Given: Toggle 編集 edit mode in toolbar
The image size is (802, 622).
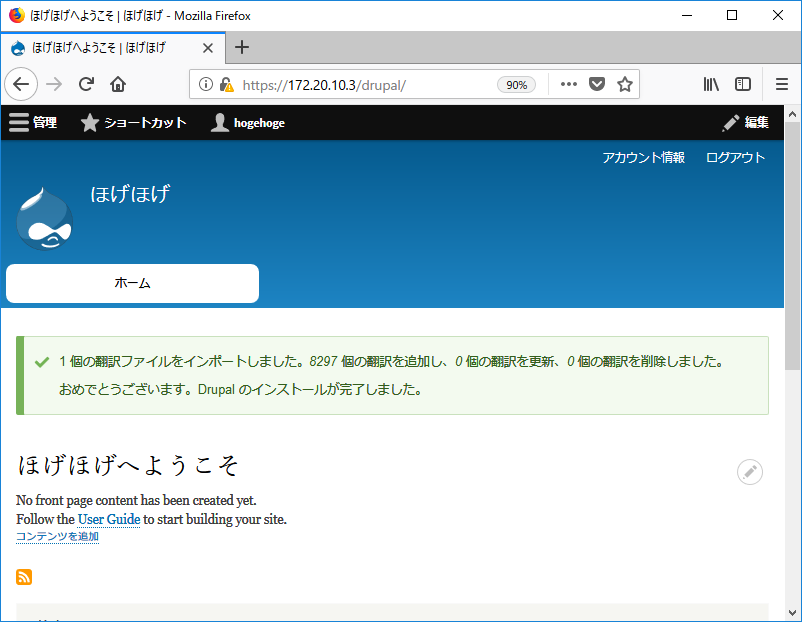Looking at the screenshot, I should (746, 123).
